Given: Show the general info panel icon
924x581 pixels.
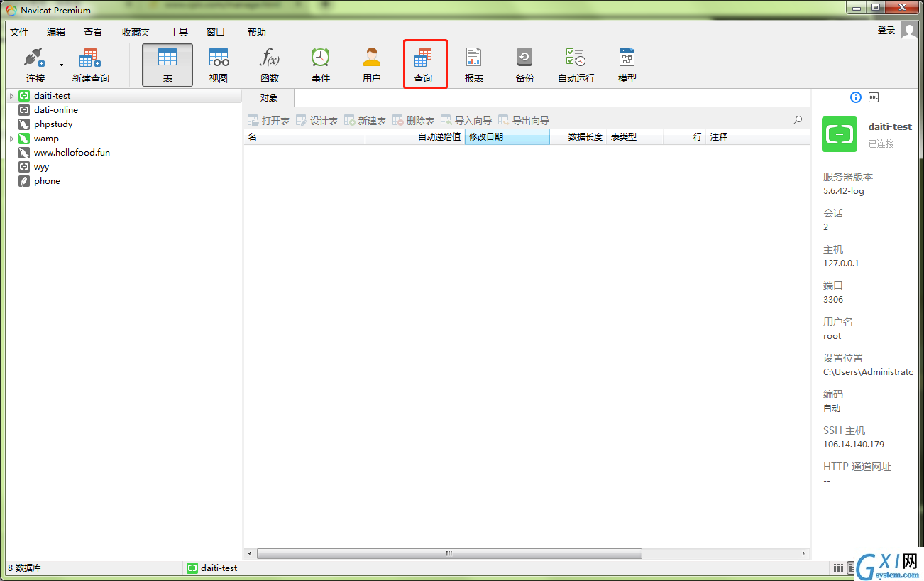Looking at the screenshot, I should click(856, 97).
